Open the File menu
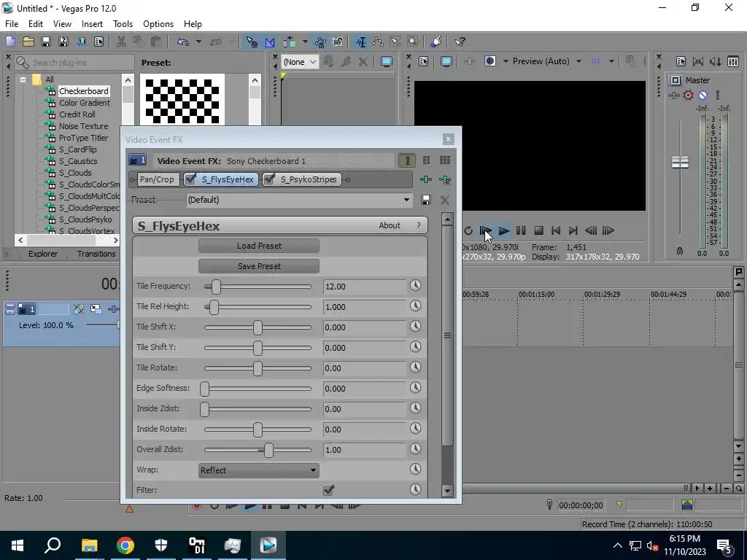The height and width of the screenshot is (560, 747). click(x=12, y=24)
